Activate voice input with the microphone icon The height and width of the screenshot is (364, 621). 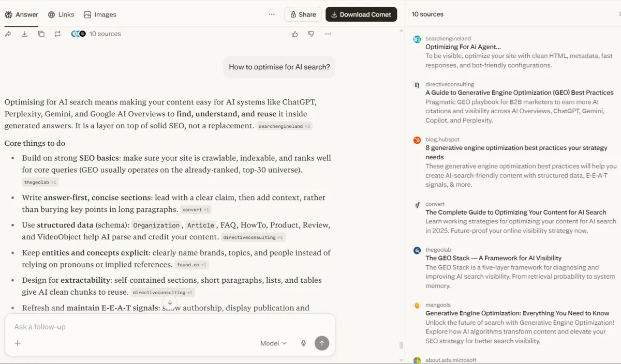[303, 343]
